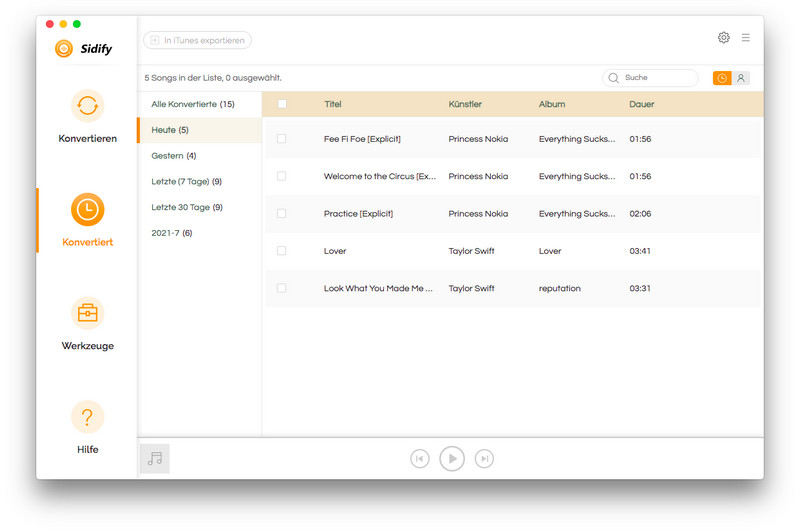The image size is (800, 531).
Task: Click In iTunes exportieren button
Action: tap(197, 40)
